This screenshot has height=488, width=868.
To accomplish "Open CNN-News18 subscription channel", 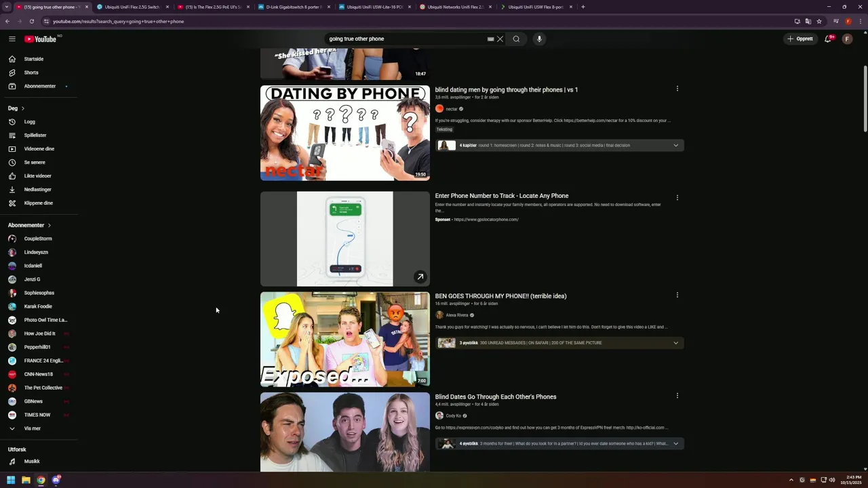I will coord(38,374).
